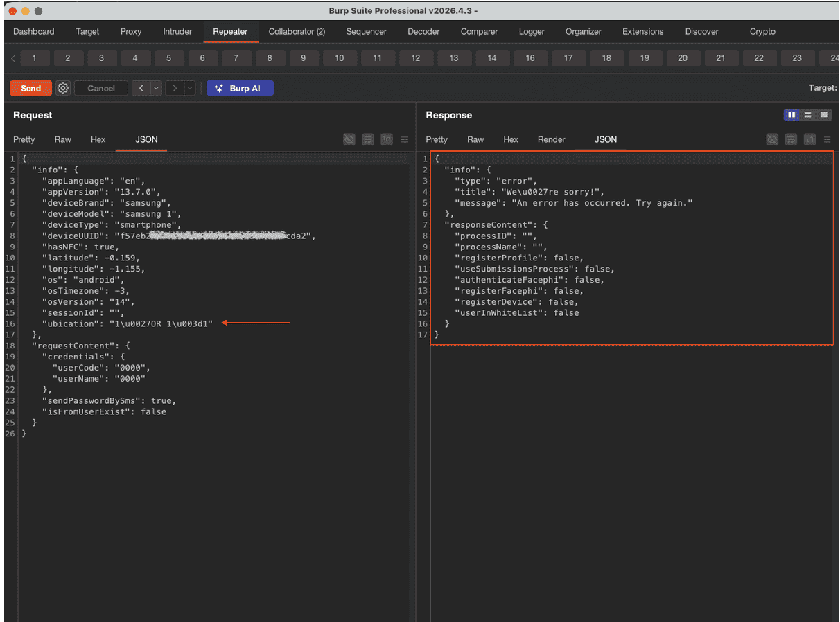Open the Comparer tab

point(479,31)
